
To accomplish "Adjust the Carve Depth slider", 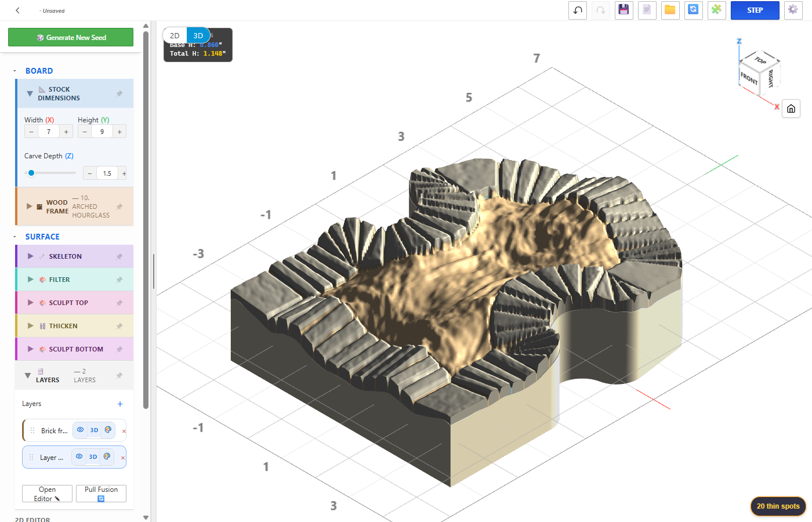I will (x=50, y=173).
